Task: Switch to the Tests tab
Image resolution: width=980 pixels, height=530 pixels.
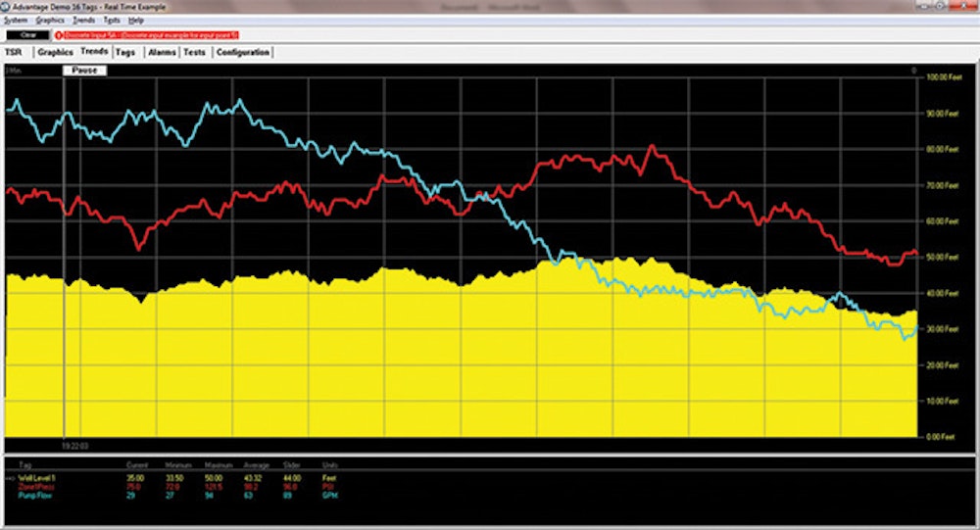Action: 194,52
